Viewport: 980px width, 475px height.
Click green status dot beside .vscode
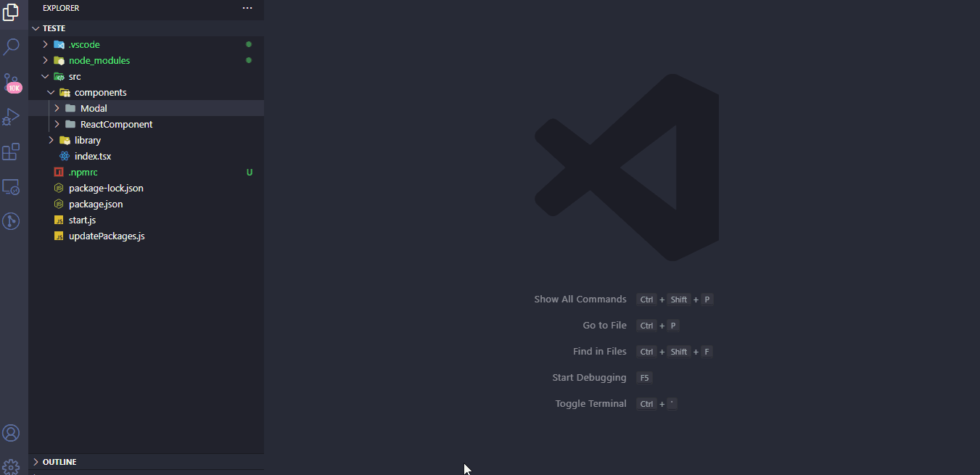click(x=249, y=44)
